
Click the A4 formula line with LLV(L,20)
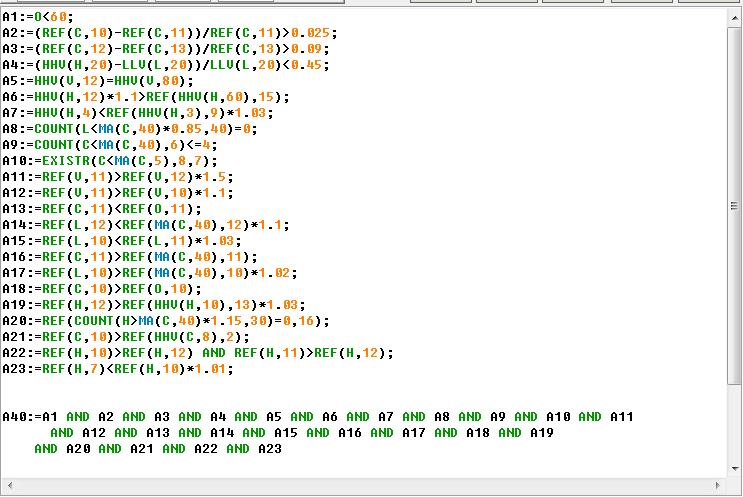[x=166, y=65]
